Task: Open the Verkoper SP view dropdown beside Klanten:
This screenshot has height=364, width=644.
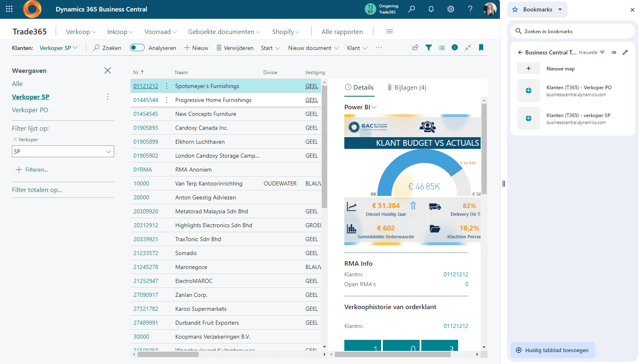Action: pyautogui.click(x=59, y=48)
